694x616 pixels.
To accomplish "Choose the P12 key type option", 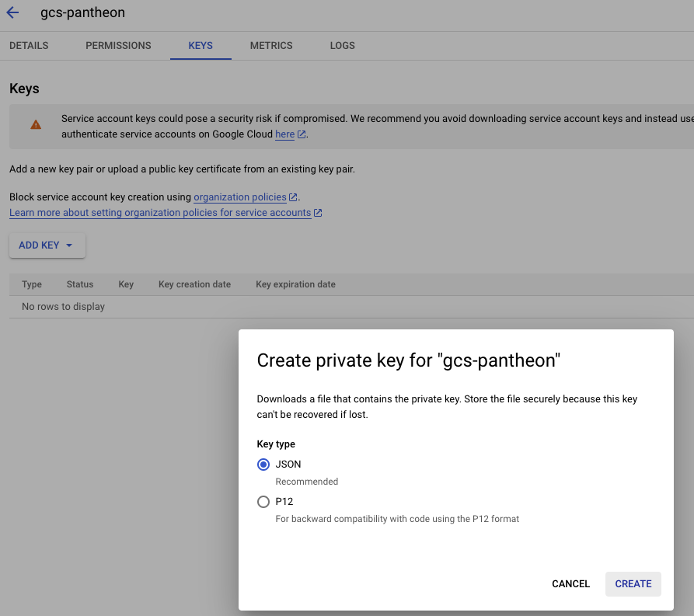I will 263,502.
